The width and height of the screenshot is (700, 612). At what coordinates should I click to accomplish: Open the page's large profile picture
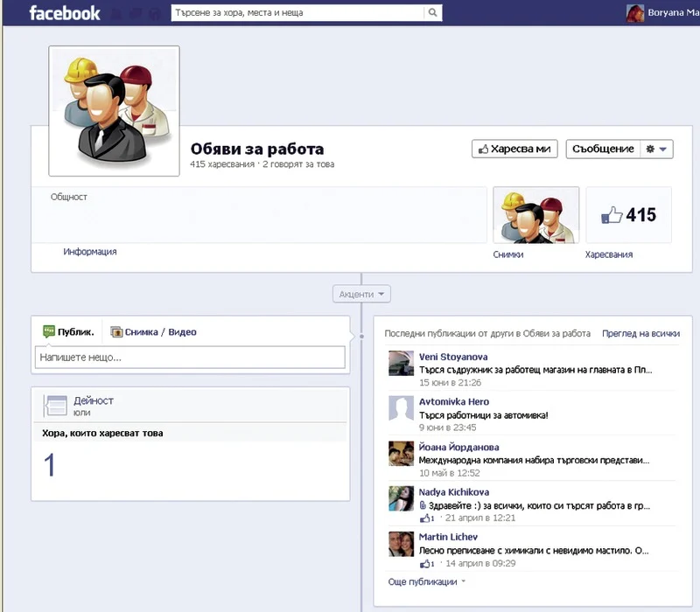point(115,111)
